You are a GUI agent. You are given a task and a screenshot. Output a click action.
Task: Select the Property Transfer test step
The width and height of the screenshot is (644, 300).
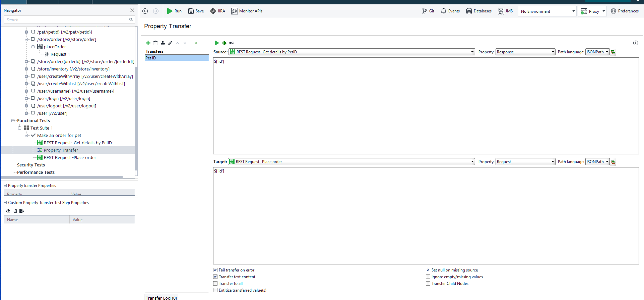point(61,150)
